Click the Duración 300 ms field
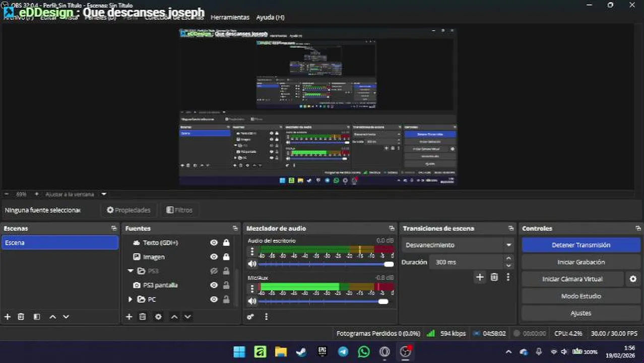 pos(466,262)
